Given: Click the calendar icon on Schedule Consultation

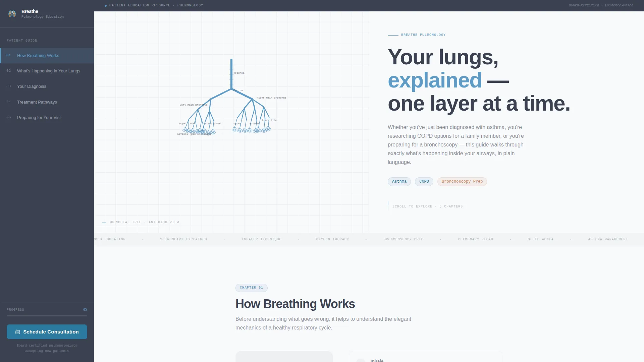Looking at the screenshot, I should [x=18, y=332].
